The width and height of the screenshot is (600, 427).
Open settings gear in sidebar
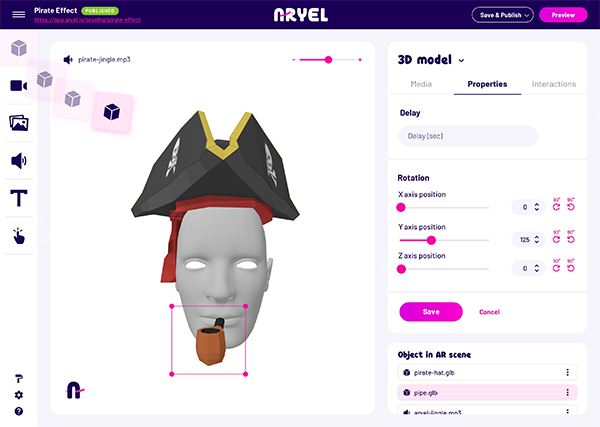[18, 395]
